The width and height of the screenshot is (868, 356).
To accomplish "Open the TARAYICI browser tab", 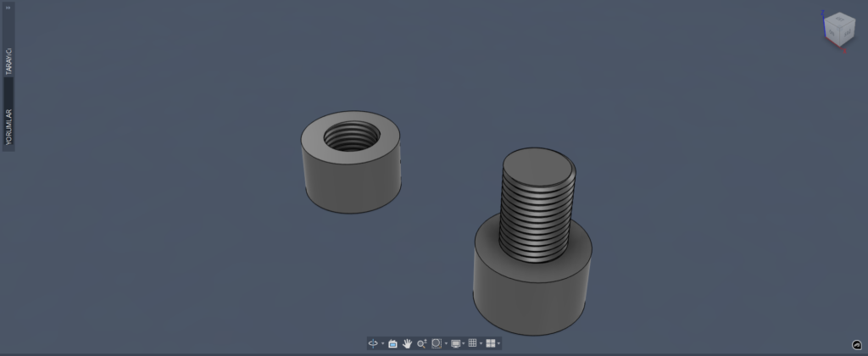I will pos(9,62).
